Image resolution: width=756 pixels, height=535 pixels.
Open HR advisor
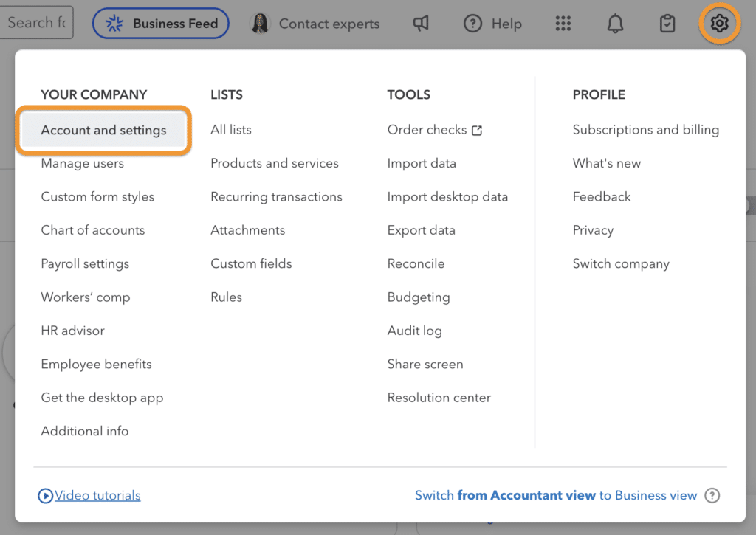click(73, 331)
